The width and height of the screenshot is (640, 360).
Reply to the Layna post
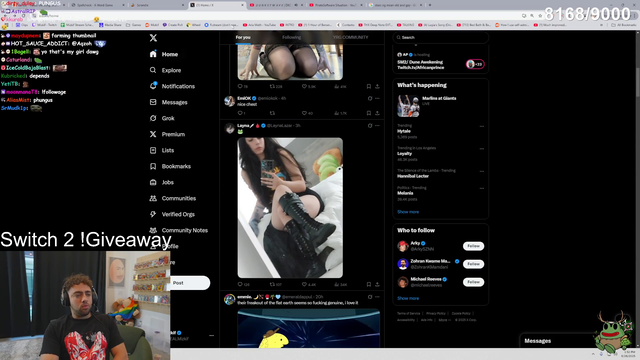(243, 284)
